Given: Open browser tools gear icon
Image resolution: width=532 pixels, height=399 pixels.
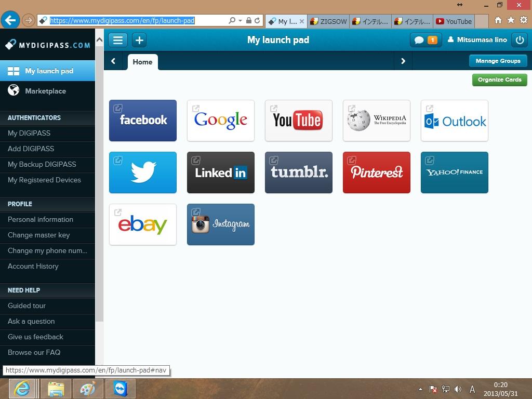Looking at the screenshot, I should point(524,20).
